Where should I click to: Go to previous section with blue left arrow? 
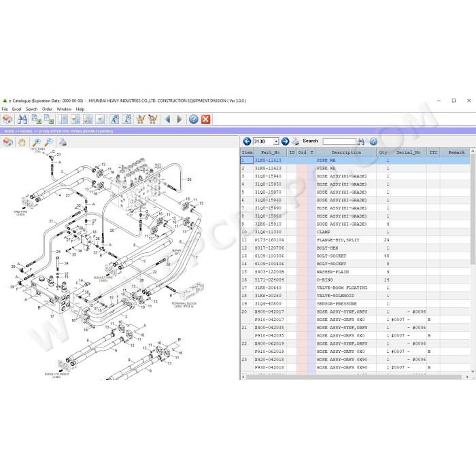[x=247, y=141]
